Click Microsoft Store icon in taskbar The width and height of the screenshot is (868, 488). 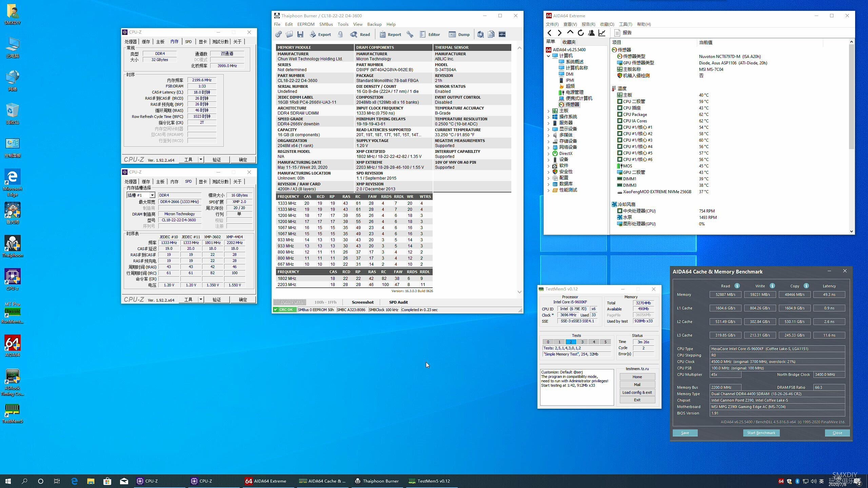click(x=107, y=481)
